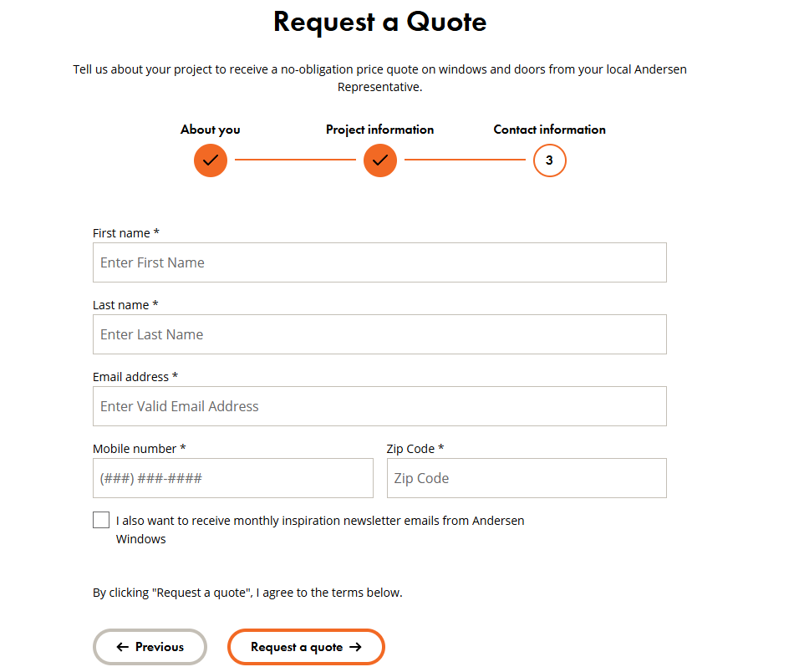Click the Request a Quote page heading
The image size is (799, 672).
tap(379, 23)
